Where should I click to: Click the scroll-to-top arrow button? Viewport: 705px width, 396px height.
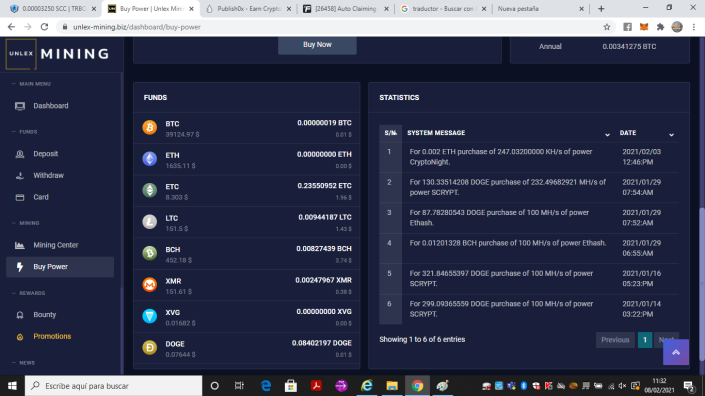676,352
